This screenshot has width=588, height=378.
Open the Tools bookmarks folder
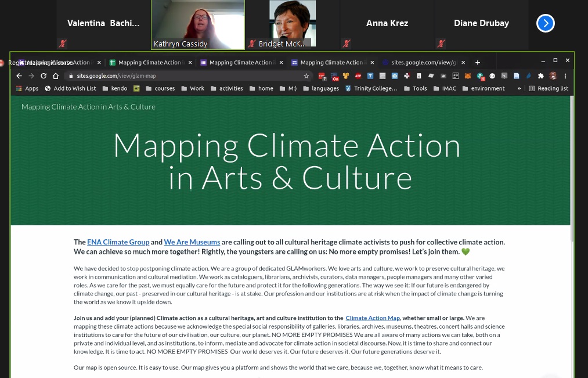[415, 88]
